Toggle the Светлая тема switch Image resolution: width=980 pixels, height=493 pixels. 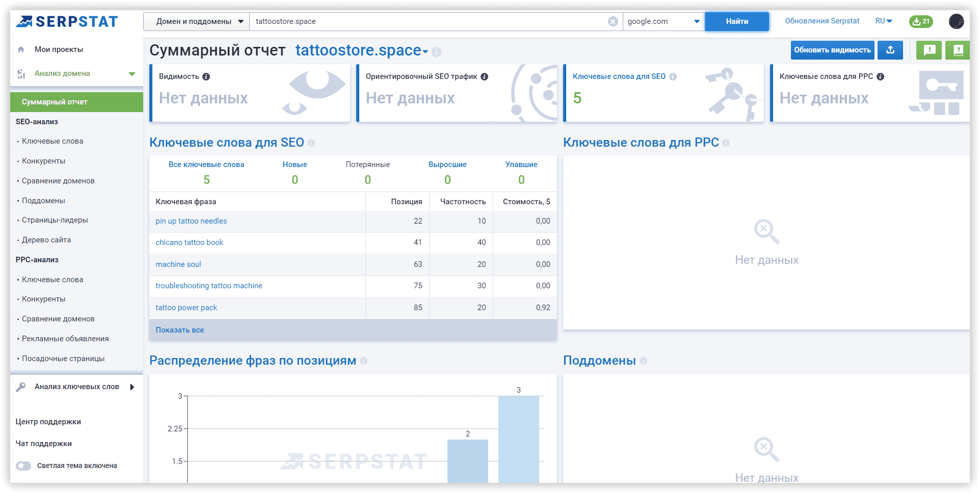(x=23, y=466)
